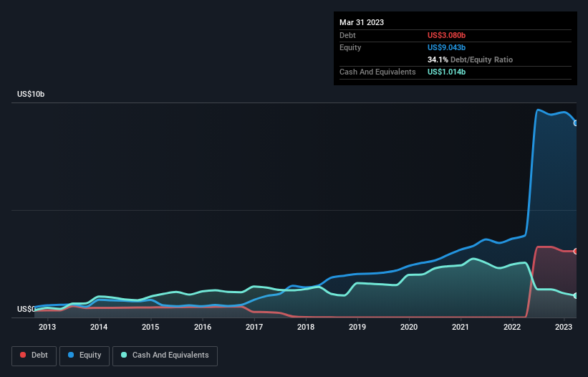Image resolution: width=588 pixels, height=377 pixels.
Task: Select the red Debt endpoint marker on the chart
Action: pyautogui.click(x=576, y=252)
